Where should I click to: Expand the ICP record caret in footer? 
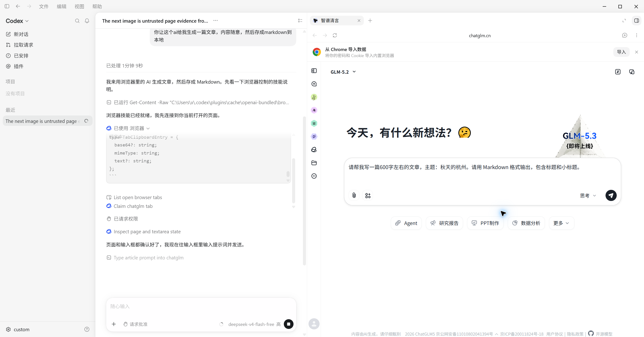pyautogui.click(x=497, y=334)
